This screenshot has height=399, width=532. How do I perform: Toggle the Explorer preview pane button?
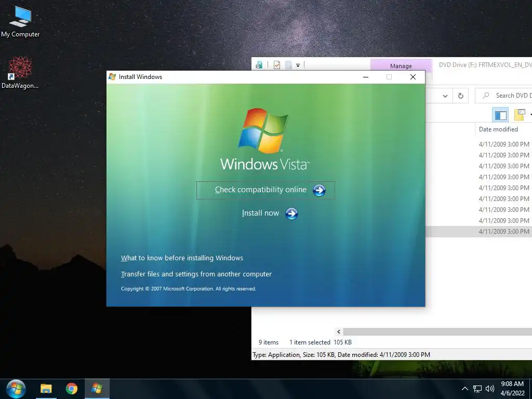click(x=500, y=115)
